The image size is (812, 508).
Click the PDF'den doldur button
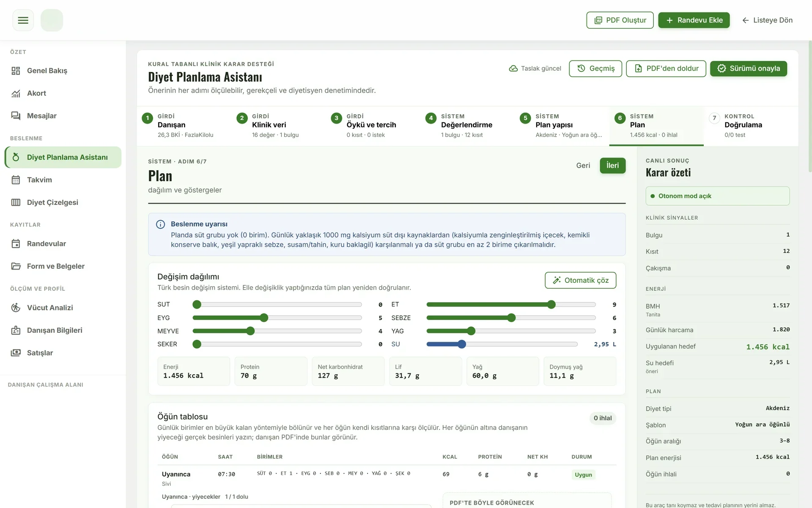[666, 69]
